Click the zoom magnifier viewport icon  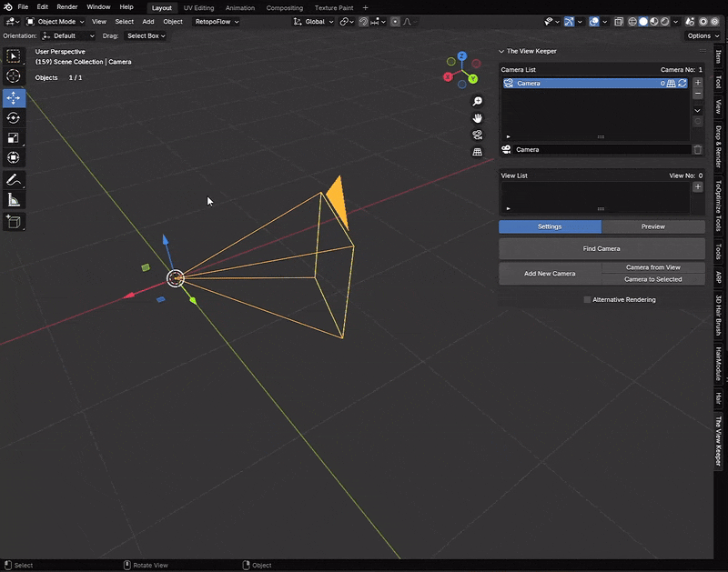(477, 102)
